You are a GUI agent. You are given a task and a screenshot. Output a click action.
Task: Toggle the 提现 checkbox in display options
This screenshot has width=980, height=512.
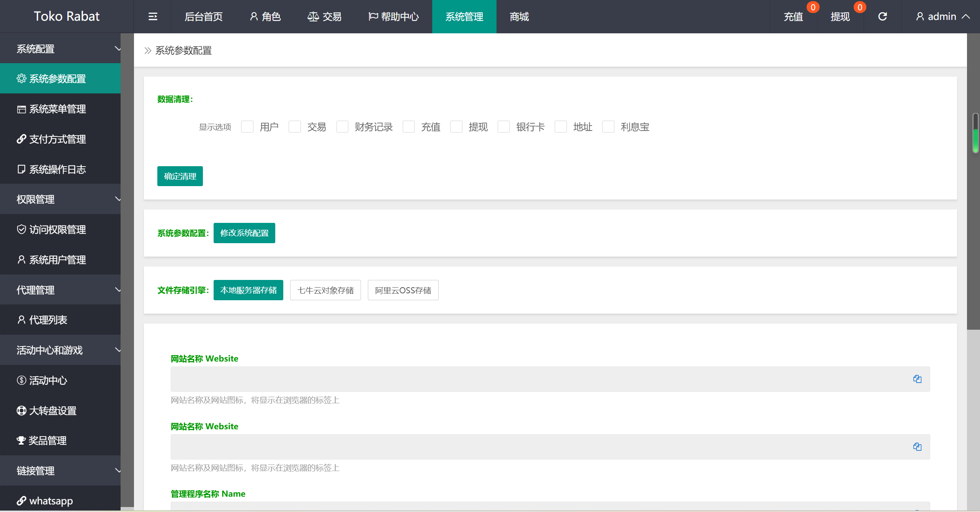[x=456, y=126]
